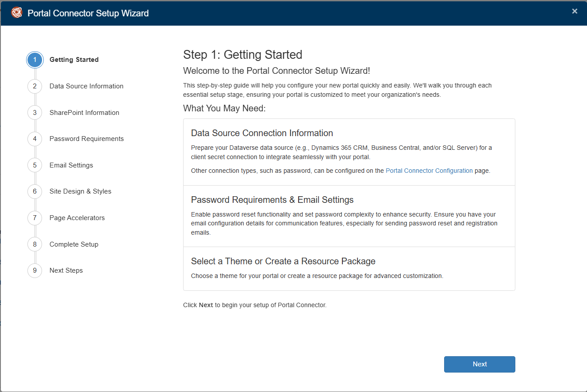Screen dimensions: 587x392
Task: Go to Next Steps step label
Action: click(x=66, y=270)
